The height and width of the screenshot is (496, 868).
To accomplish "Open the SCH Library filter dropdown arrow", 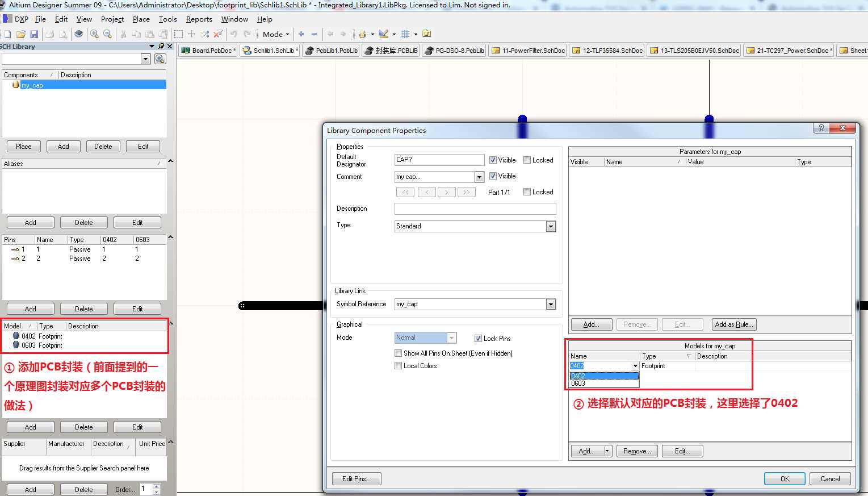I will (146, 59).
